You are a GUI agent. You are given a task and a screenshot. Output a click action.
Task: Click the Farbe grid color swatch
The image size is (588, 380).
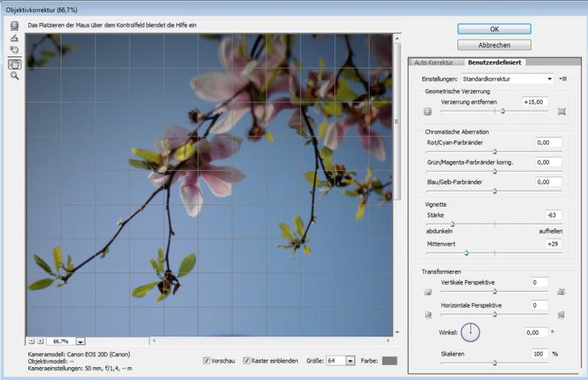tap(389, 361)
